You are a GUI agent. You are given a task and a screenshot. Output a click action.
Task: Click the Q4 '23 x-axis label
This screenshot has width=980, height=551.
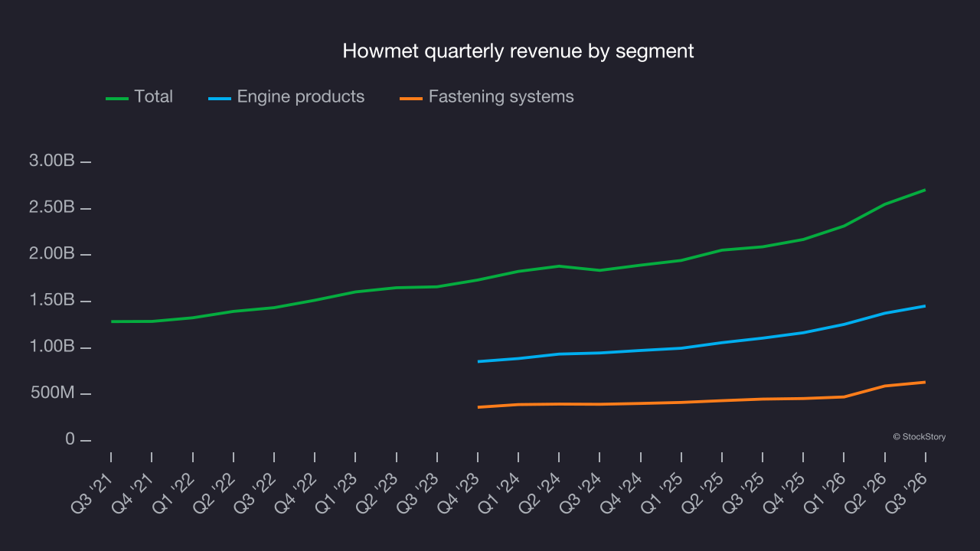[x=458, y=495]
